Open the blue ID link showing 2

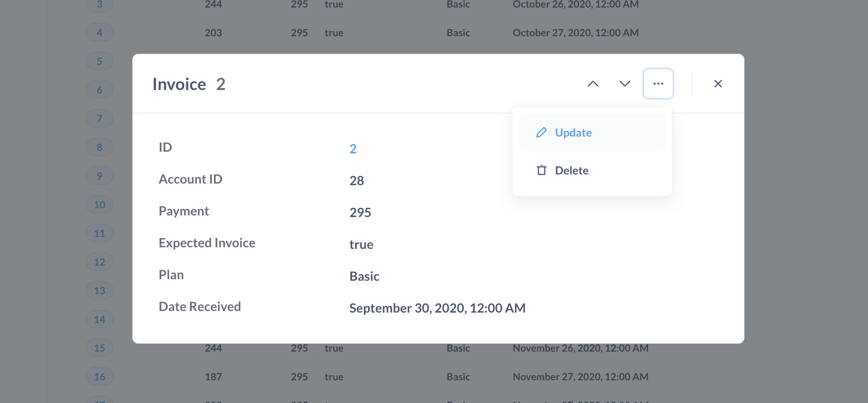pos(353,149)
